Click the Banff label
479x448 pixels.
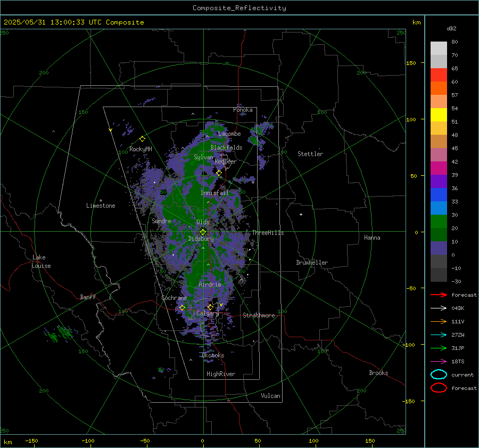(88, 297)
